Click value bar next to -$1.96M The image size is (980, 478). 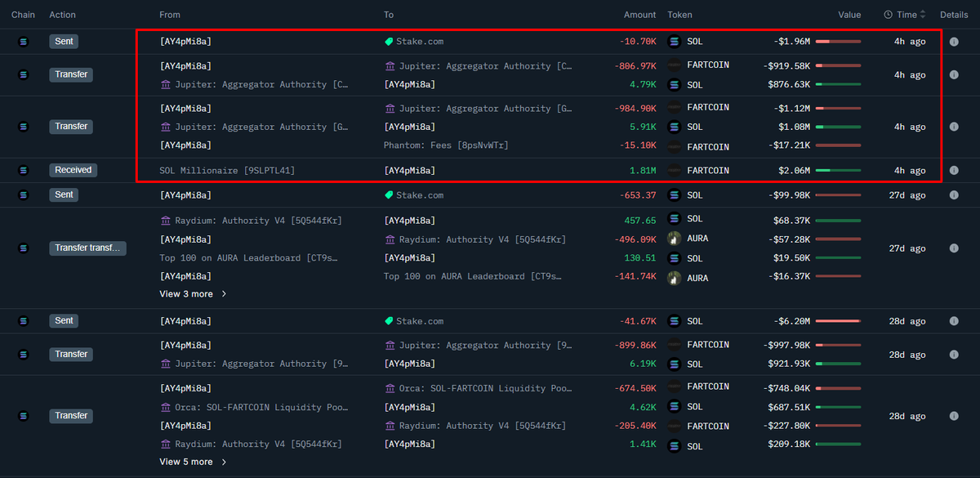[x=838, y=41]
